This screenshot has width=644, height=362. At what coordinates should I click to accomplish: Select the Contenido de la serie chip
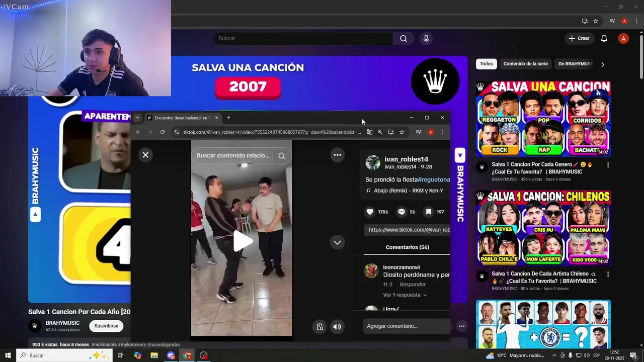pyautogui.click(x=525, y=64)
